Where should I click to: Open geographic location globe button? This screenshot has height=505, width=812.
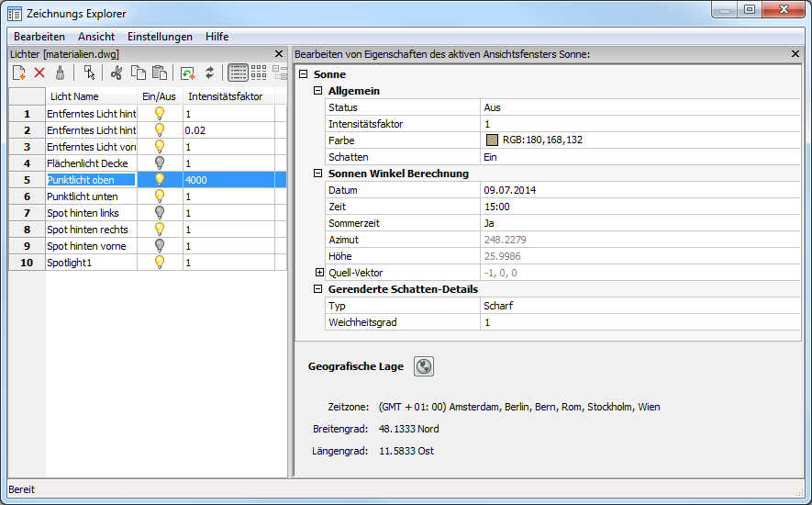coord(423,366)
